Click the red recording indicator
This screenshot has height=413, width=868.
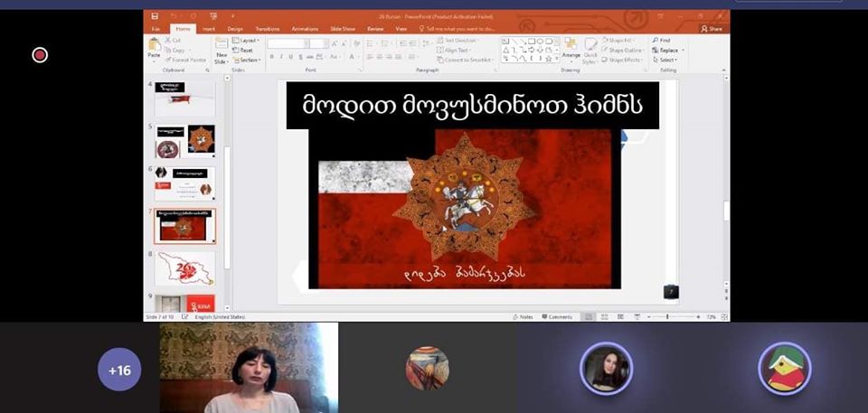[x=40, y=55]
